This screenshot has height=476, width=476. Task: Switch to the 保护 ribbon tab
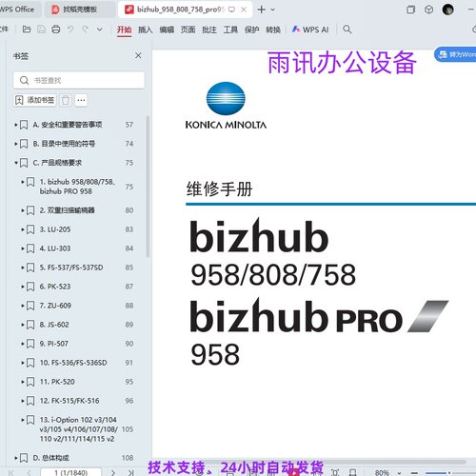click(251, 30)
